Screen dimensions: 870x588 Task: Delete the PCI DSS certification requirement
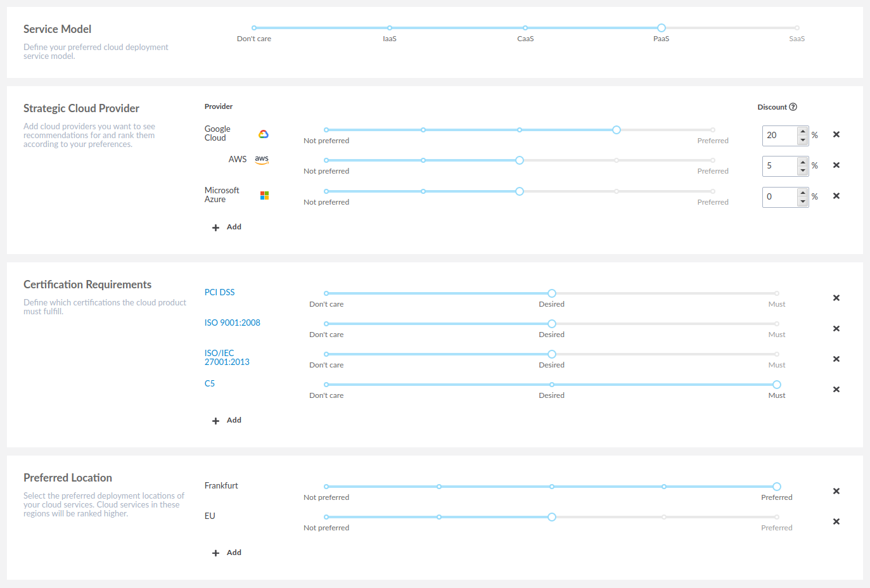[x=836, y=298]
